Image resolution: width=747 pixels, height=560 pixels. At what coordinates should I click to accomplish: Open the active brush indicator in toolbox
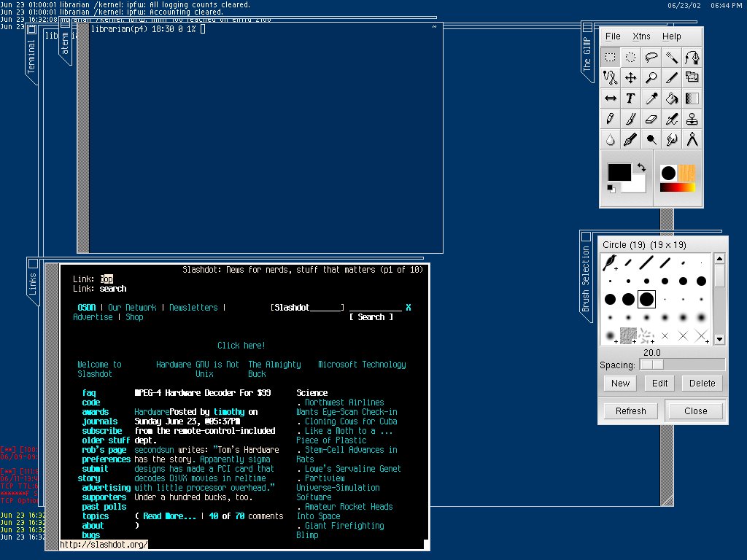[668, 174]
